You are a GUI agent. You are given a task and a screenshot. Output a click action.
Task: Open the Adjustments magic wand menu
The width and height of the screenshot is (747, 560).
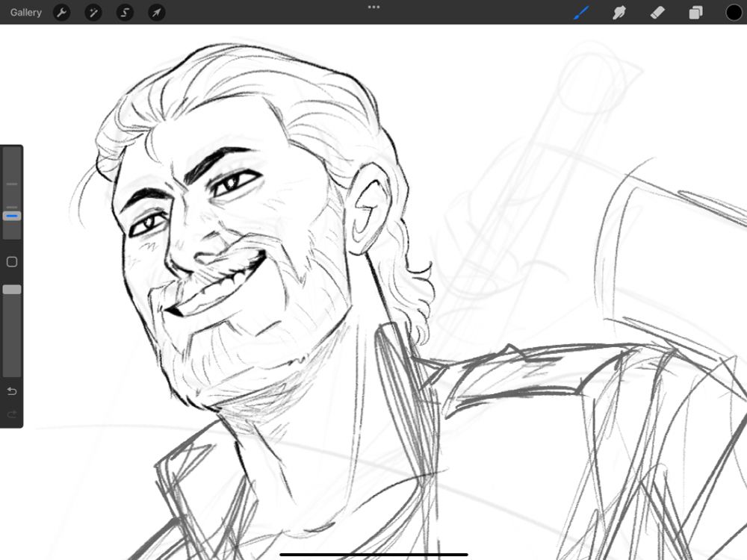point(93,13)
